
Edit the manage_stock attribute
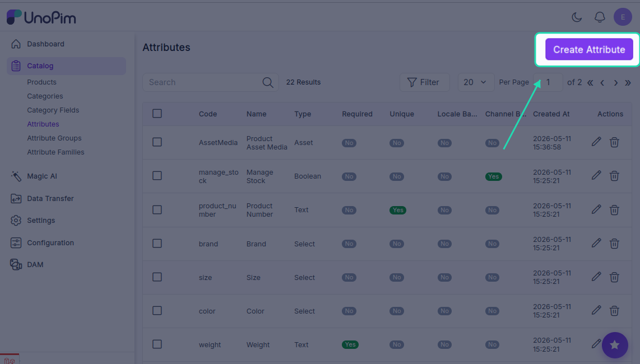596,176
